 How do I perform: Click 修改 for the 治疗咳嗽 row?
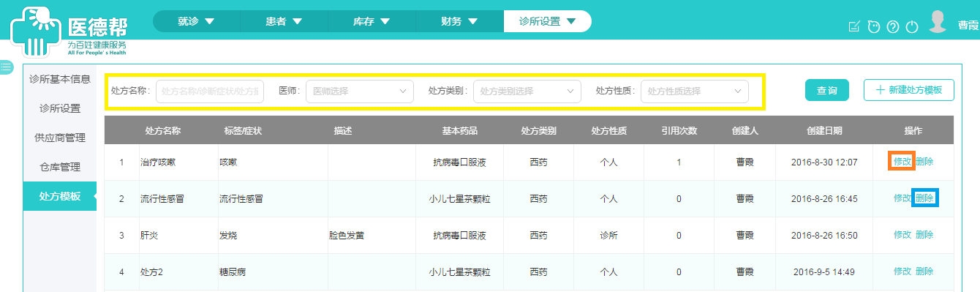902,162
